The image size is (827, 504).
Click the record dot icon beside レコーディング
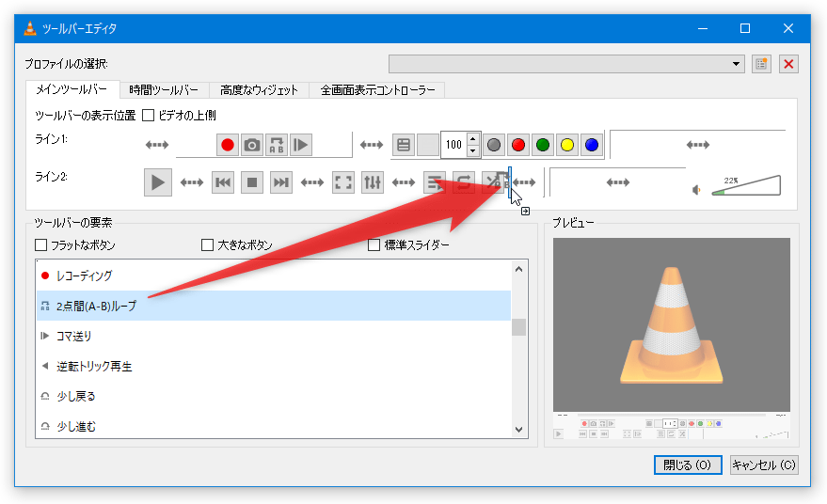tap(45, 276)
